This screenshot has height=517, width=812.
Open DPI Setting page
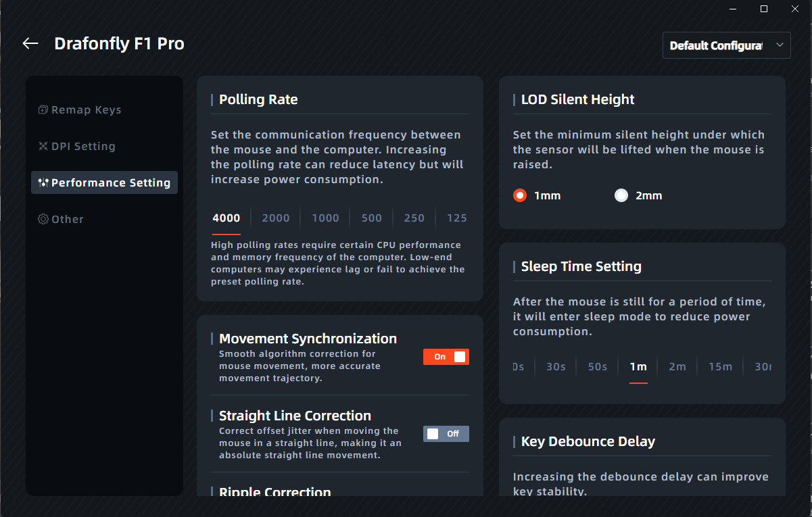[x=83, y=147]
